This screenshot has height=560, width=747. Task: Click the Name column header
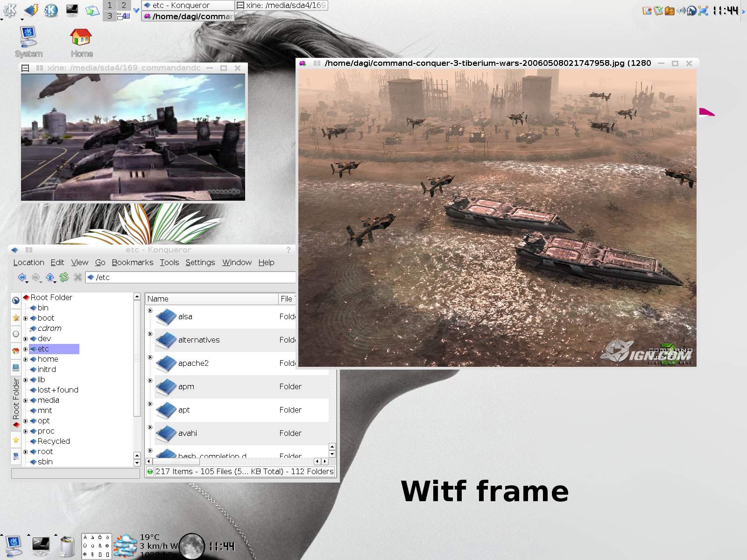211,299
